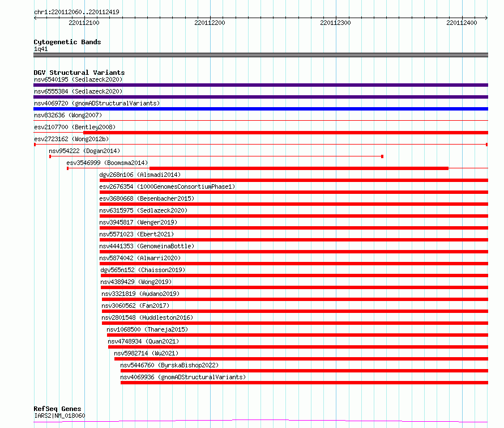The width and height of the screenshot is (504, 428).
Task: Open variant esv3680668 (Besenbacher2015)
Action: [x=147, y=198]
